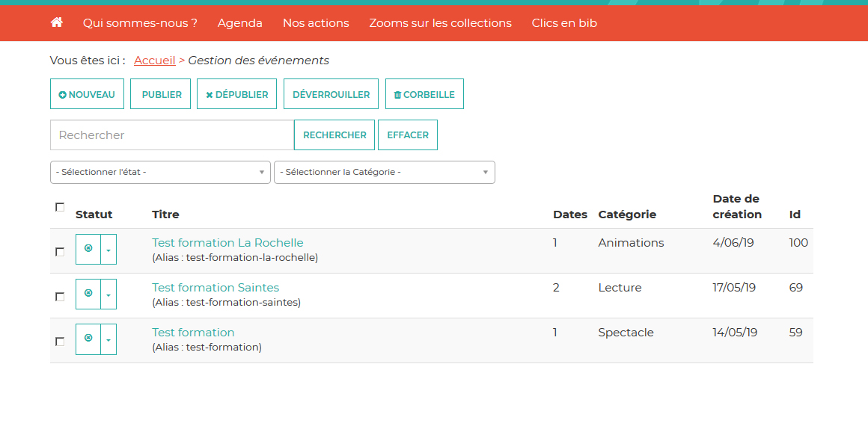Sort by Id column header
868x435 pixels.
(795, 215)
